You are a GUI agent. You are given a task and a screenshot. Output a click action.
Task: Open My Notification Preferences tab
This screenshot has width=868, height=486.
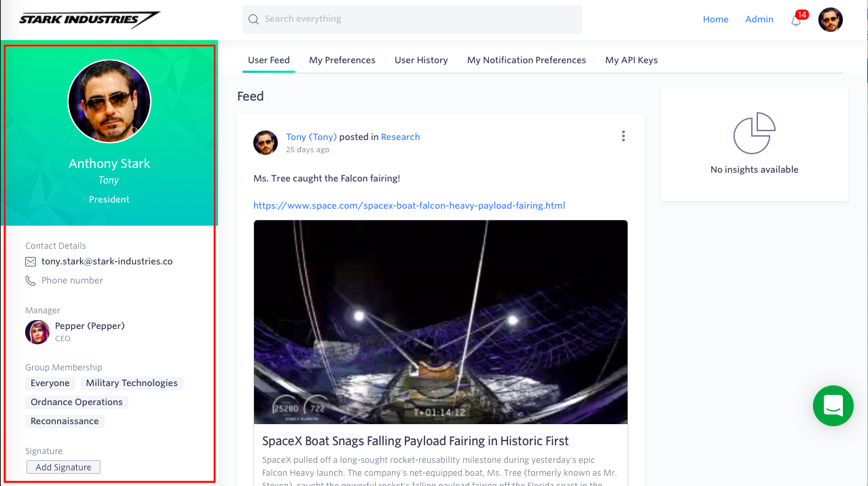click(x=526, y=60)
